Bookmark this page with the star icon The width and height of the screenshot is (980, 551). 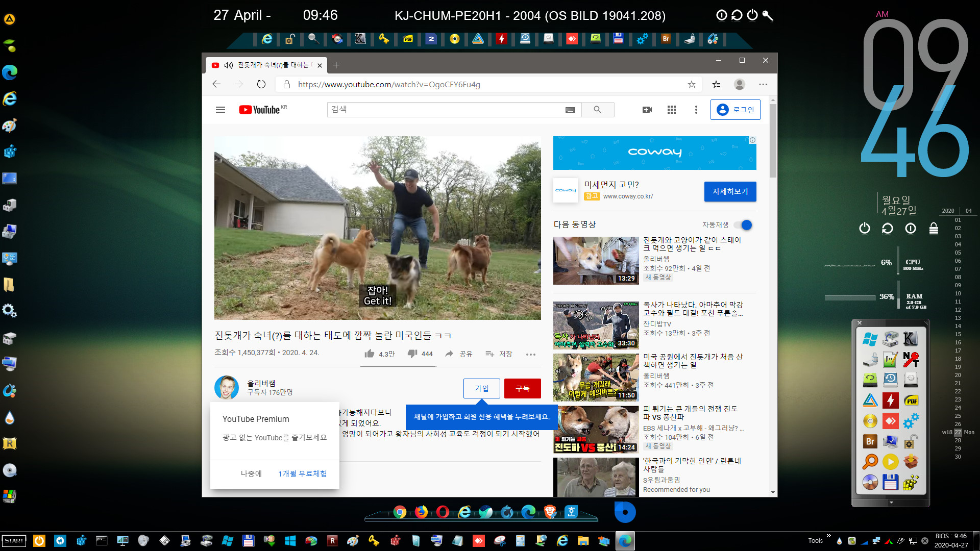coord(692,85)
